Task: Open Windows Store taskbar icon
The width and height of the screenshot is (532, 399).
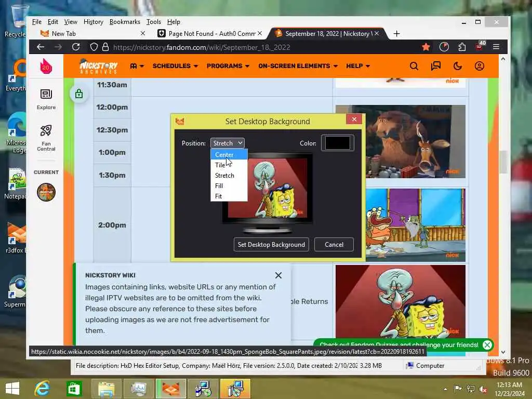Action: pyautogui.click(x=74, y=389)
